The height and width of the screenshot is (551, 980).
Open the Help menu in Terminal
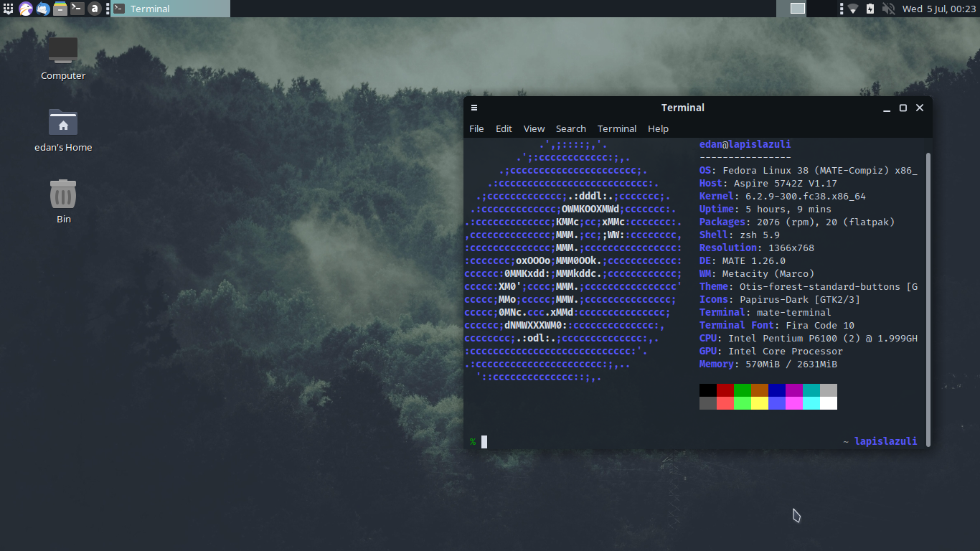click(x=658, y=128)
